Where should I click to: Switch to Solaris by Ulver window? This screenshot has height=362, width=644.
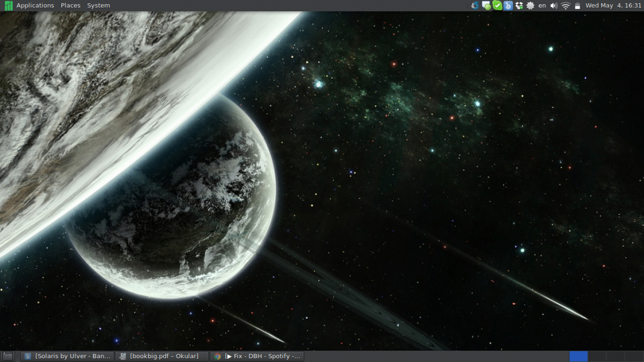coord(67,356)
